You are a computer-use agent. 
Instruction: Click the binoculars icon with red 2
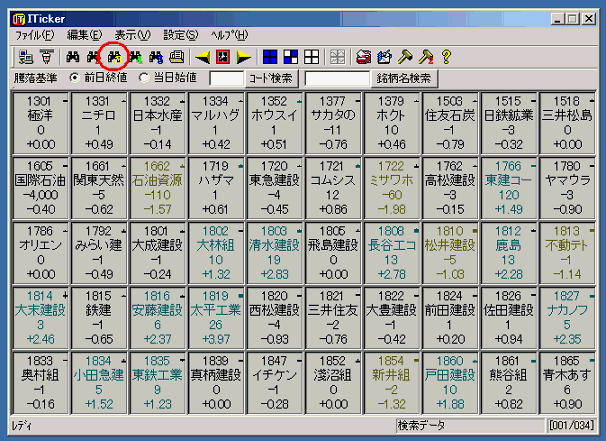click(x=93, y=57)
